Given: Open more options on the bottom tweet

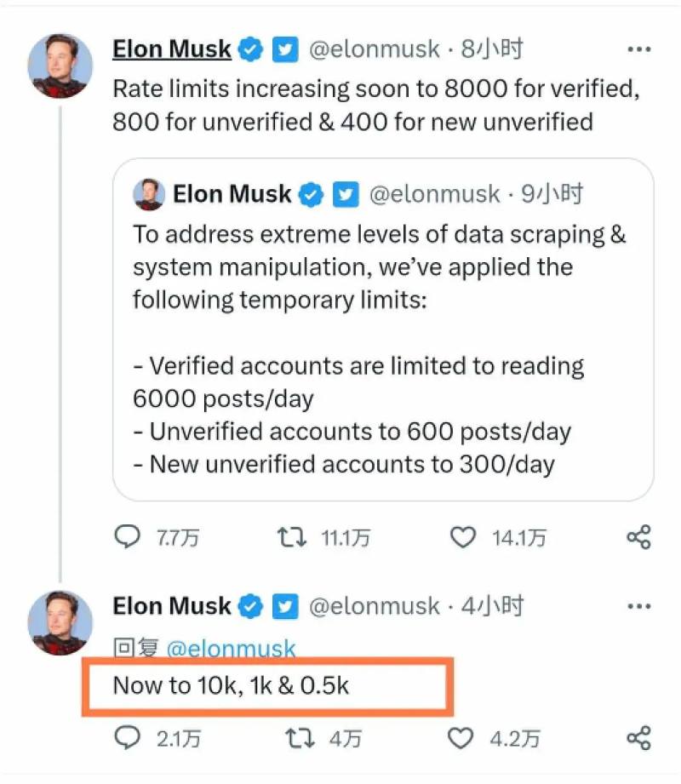Looking at the screenshot, I should [638, 607].
